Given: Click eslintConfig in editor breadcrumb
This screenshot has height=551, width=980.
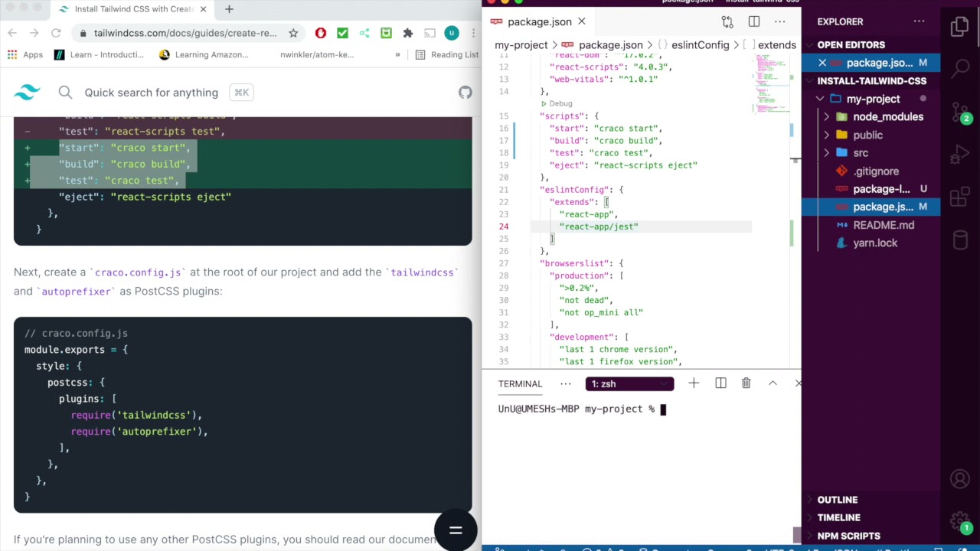Looking at the screenshot, I should point(700,45).
